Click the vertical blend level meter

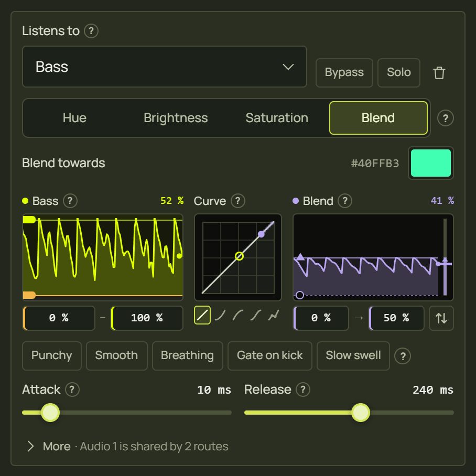pyautogui.click(x=445, y=257)
